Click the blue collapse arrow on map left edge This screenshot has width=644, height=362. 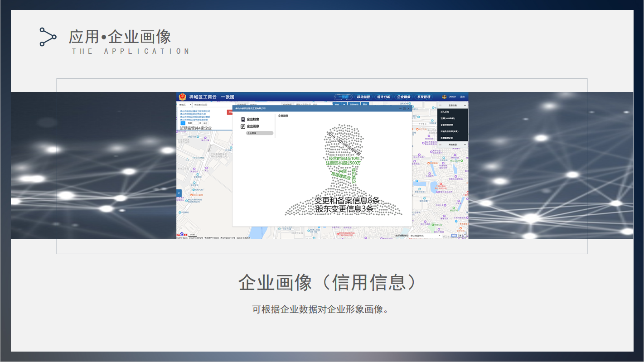pos(179,193)
